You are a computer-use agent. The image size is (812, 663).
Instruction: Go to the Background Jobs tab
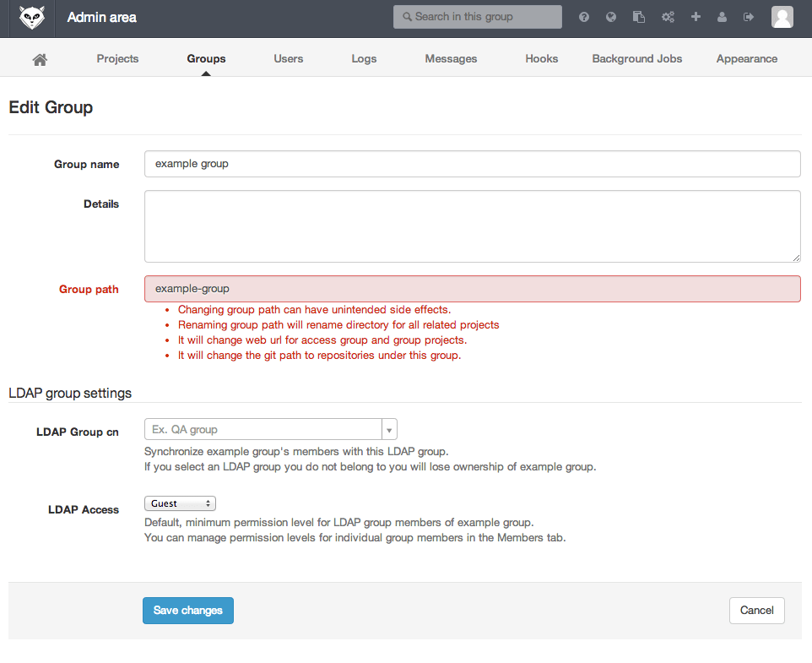click(x=636, y=58)
